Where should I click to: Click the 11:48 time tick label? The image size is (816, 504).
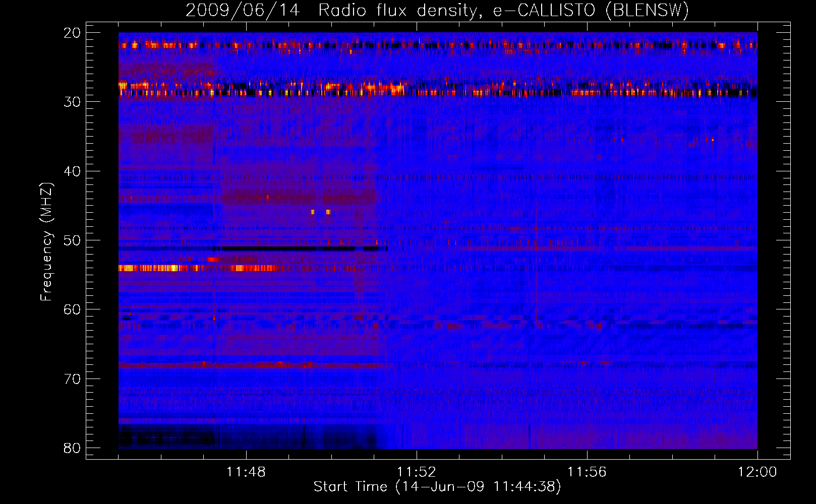[x=246, y=472]
